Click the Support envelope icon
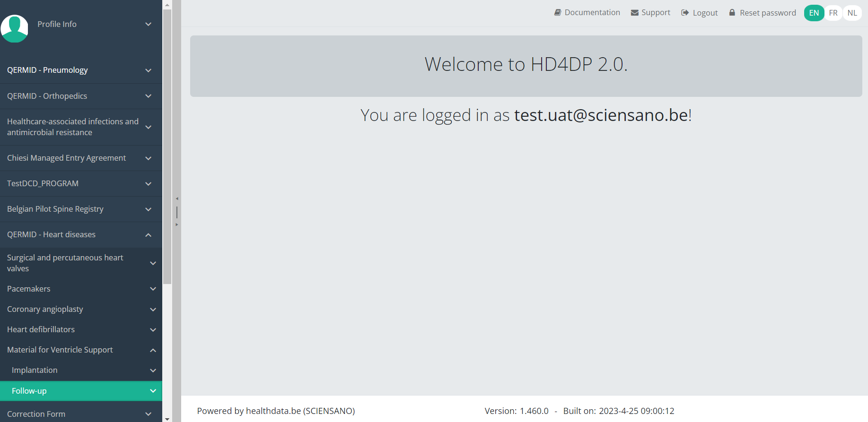This screenshot has height=422, width=868. (x=635, y=13)
